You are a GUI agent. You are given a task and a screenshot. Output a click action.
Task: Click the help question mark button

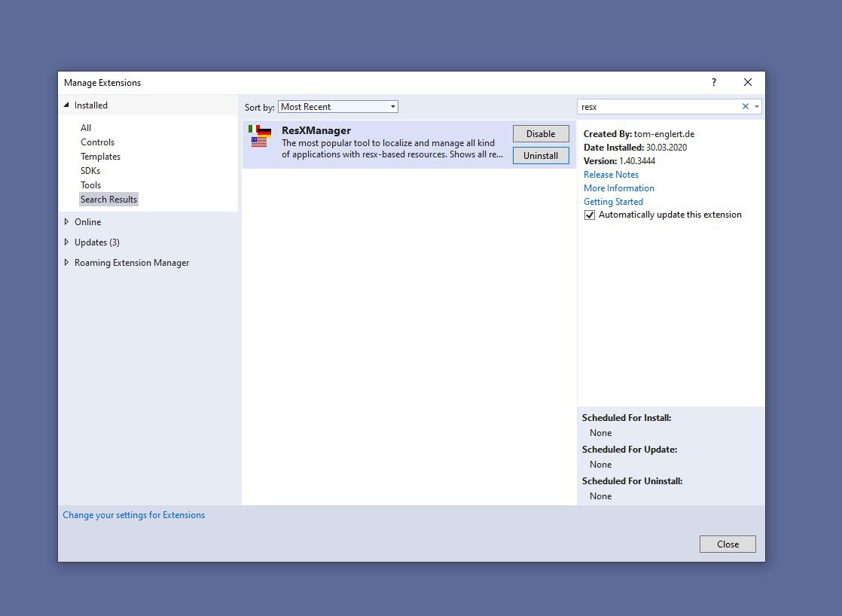[x=714, y=82]
